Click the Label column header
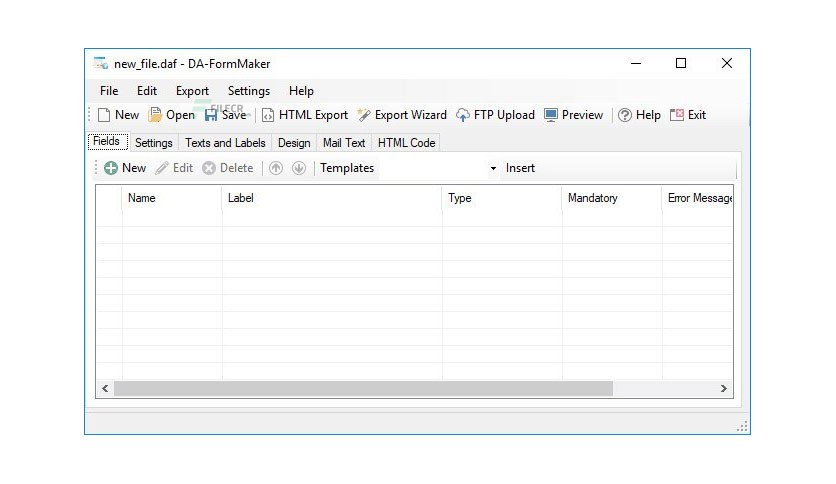 coord(332,198)
